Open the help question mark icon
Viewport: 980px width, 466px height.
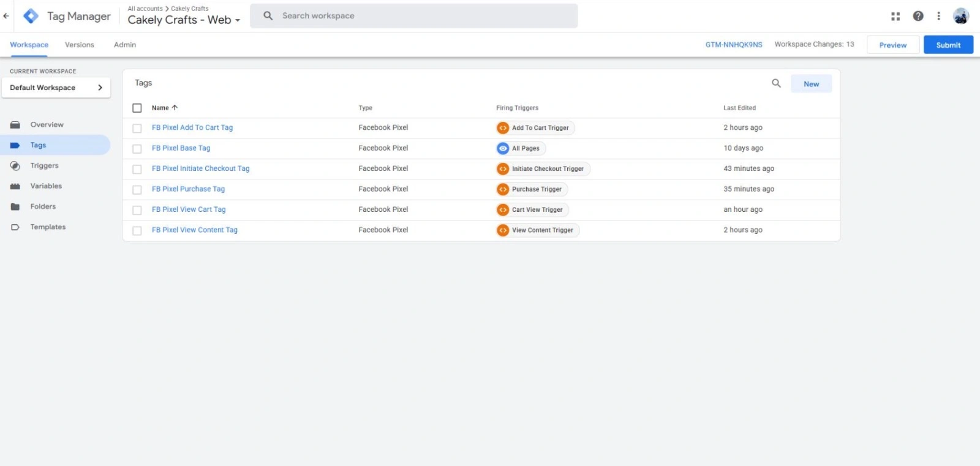(x=918, y=17)
